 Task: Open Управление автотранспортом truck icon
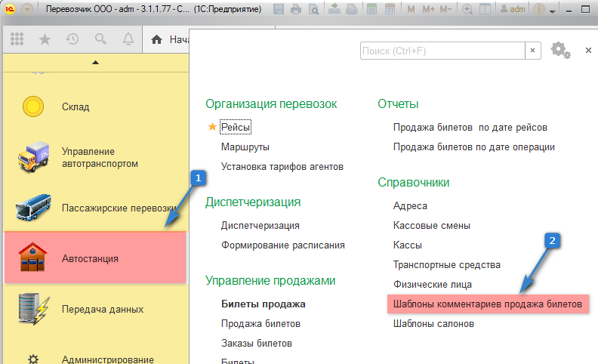(34, 156)
